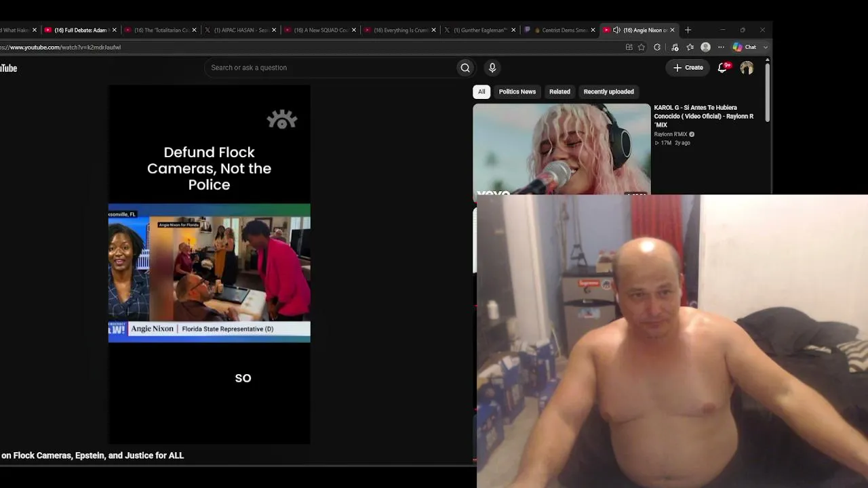Click the video title about Flock Cameras

click(x=92, y=455)
